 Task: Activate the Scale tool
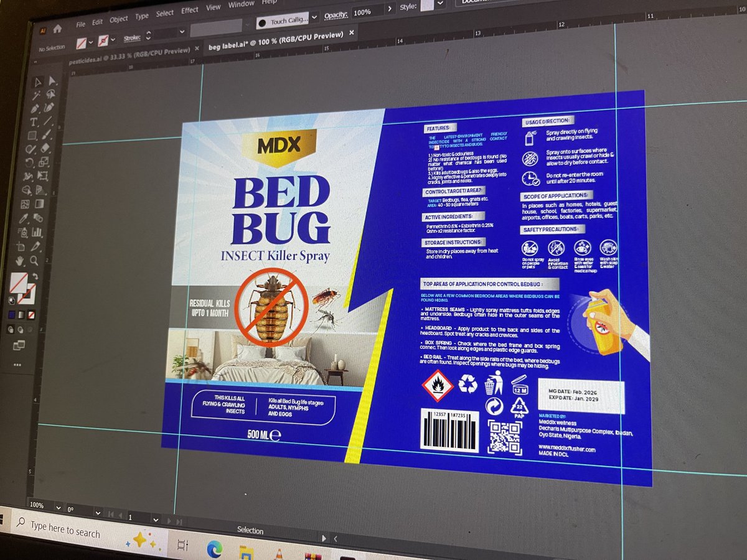[x=44, y=161]
